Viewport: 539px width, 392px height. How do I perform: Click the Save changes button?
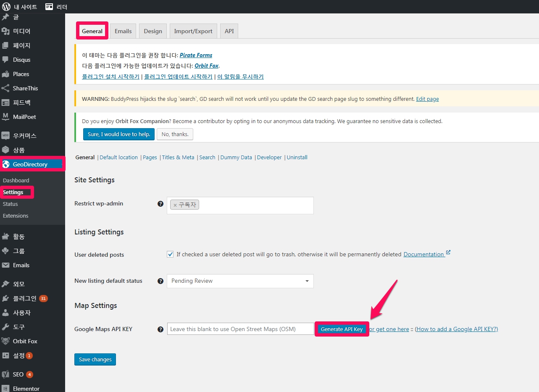pos(95,360)
